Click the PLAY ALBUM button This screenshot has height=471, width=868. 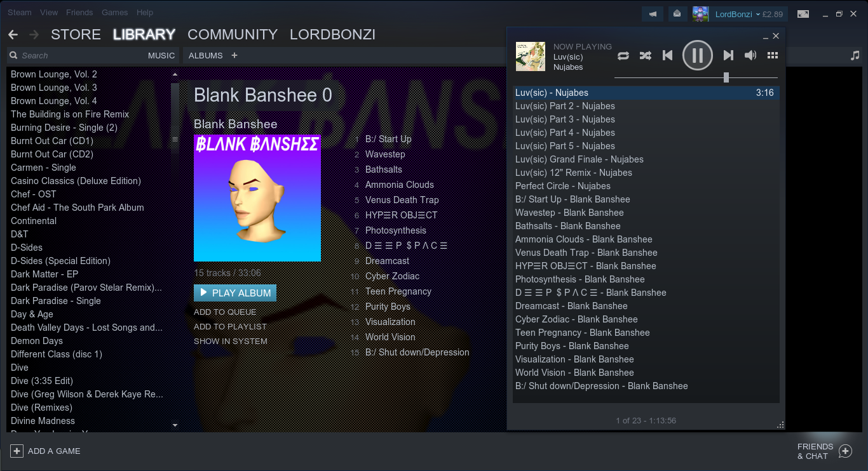pyautogui.click(x=235, y=293)
